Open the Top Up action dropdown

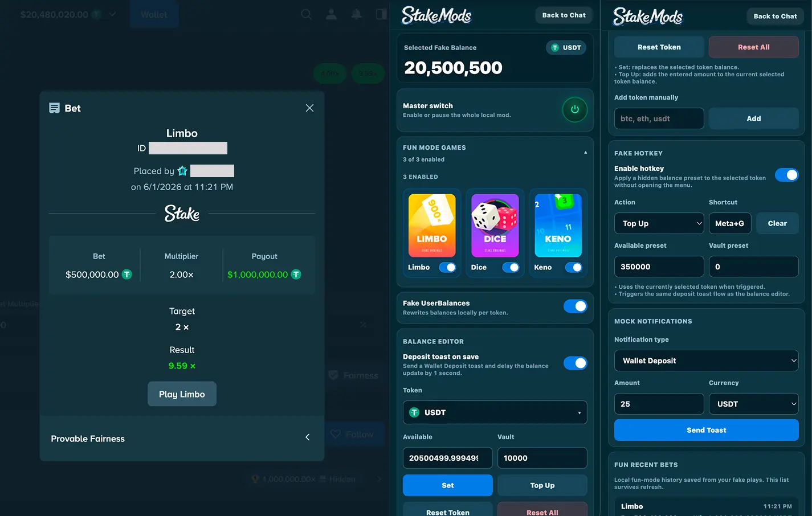point(659,223)
